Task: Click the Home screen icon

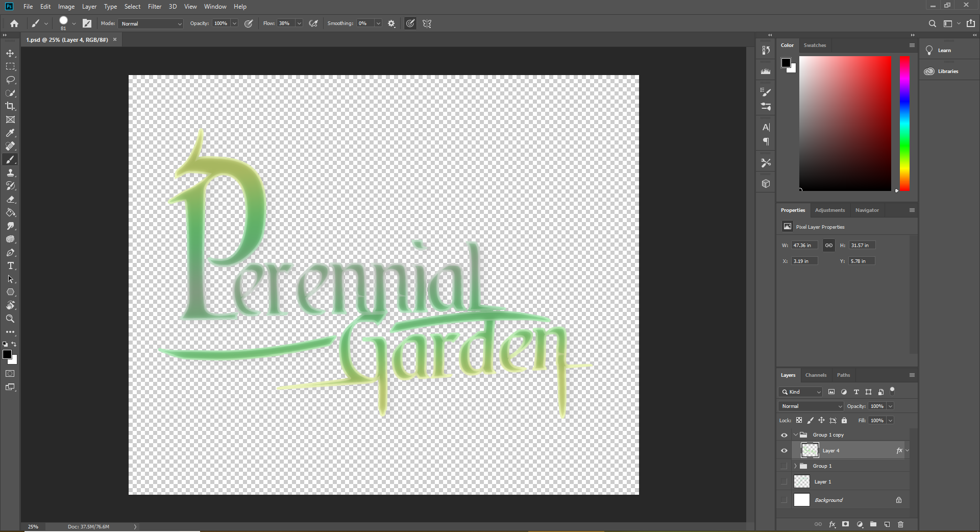Action: click(14, 23)
